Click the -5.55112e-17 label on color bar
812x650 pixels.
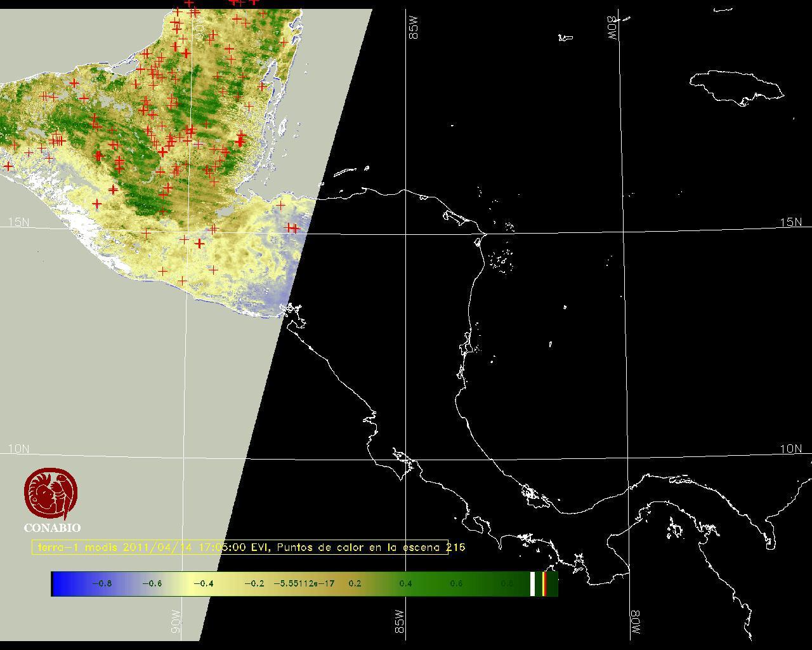(x=304, y=583)
